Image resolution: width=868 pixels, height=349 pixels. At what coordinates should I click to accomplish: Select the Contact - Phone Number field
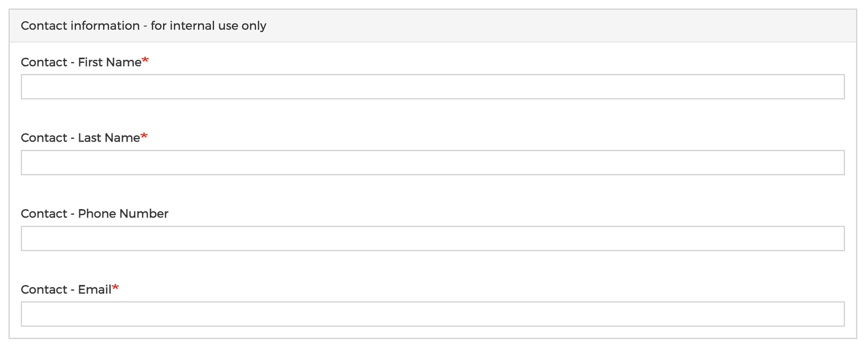pos(433,238)
